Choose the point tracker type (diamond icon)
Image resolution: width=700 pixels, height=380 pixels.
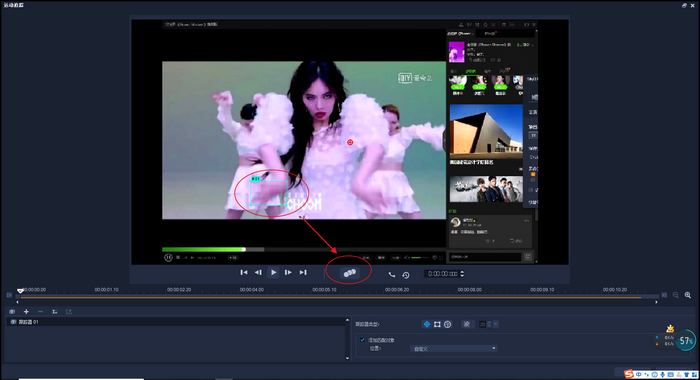click(427, 324)
